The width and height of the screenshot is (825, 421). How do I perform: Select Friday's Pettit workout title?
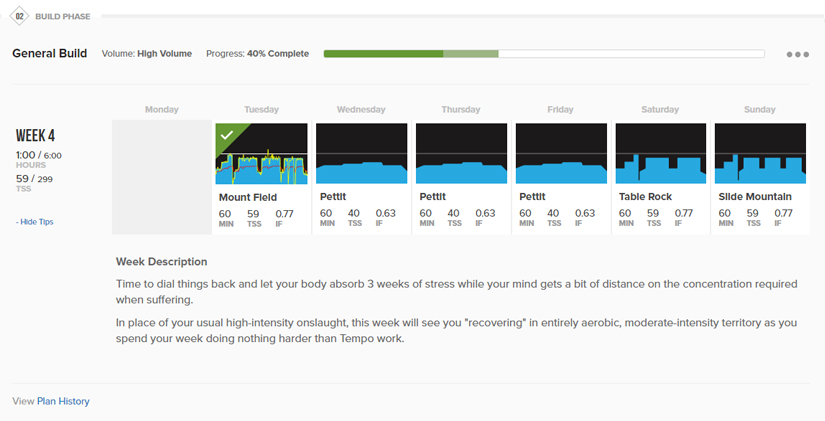click(532, 197)
